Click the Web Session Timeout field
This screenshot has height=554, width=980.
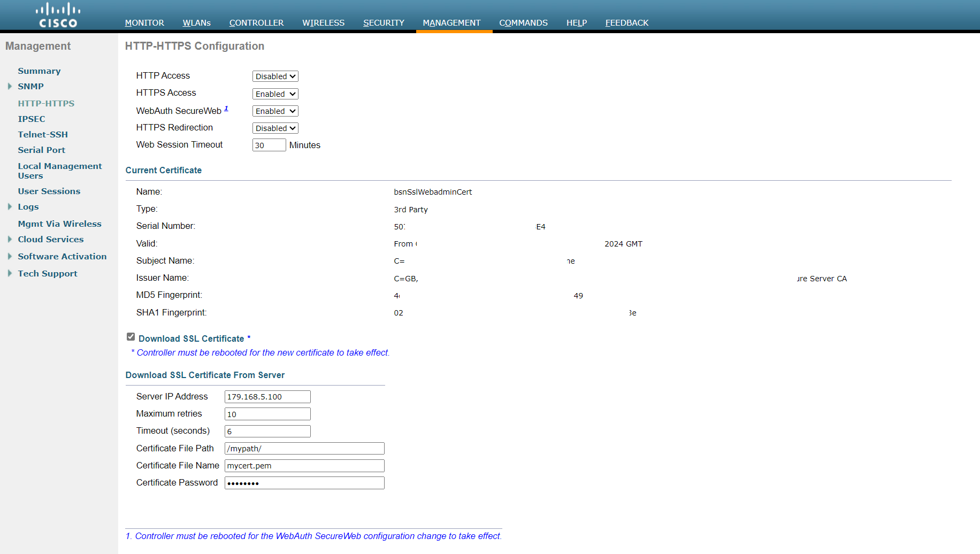[269, 145]
